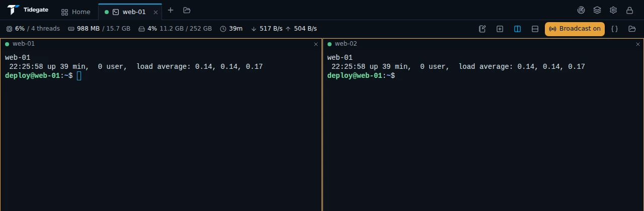
Task: Close the web-02 terminal pane
Action: tap(638, 44)
